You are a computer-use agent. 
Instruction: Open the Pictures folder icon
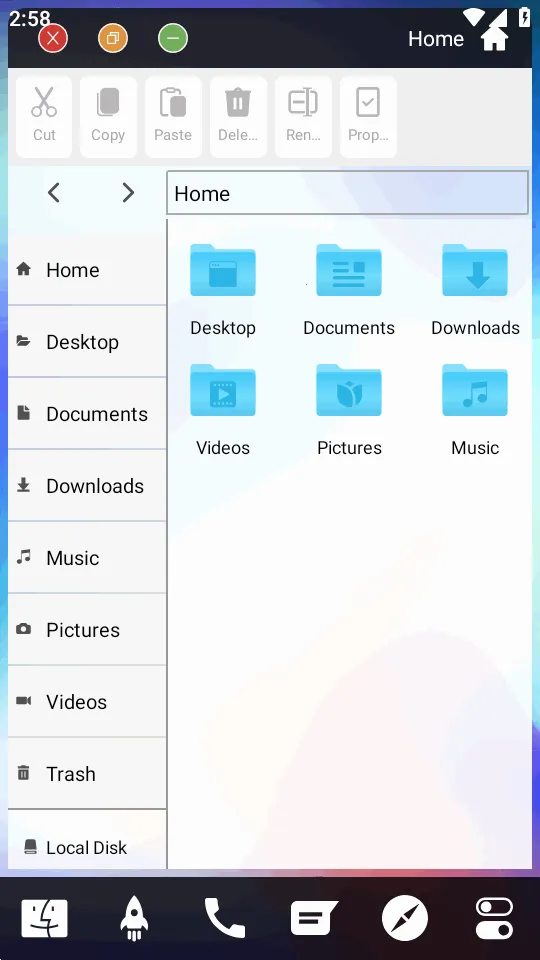coord(349,391)
